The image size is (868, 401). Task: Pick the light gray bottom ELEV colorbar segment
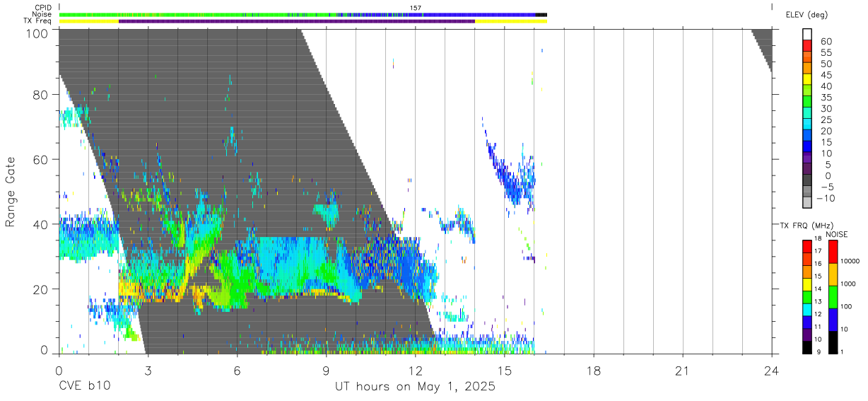807,202
